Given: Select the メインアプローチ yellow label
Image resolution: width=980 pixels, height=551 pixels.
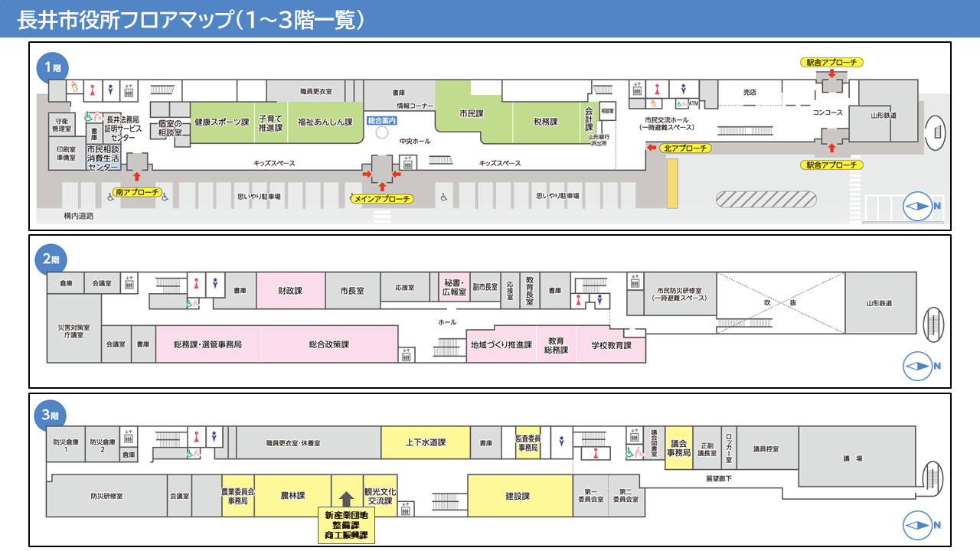Looking at the screenshot, I should [382, 199].
